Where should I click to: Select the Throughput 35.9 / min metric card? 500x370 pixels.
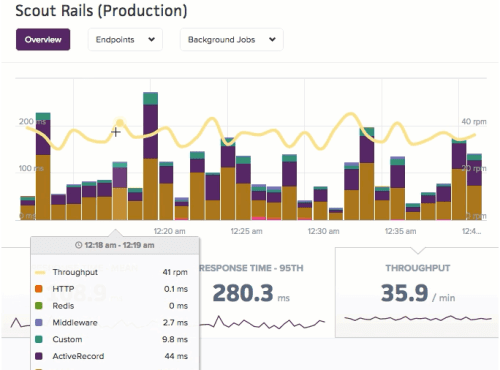click(x=417, y=292)
